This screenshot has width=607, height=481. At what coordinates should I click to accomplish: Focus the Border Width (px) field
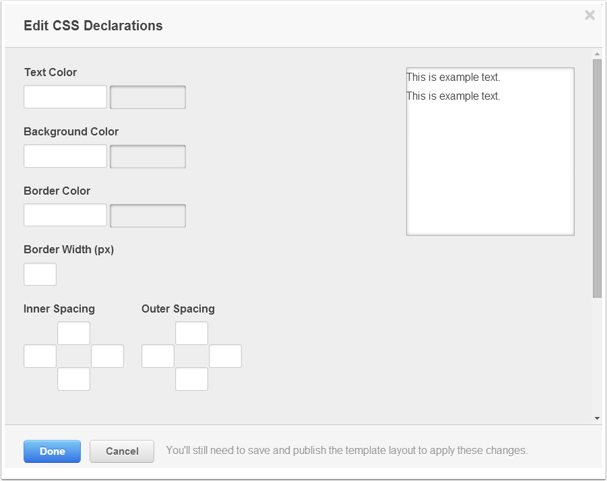click(x=40, y=274)
